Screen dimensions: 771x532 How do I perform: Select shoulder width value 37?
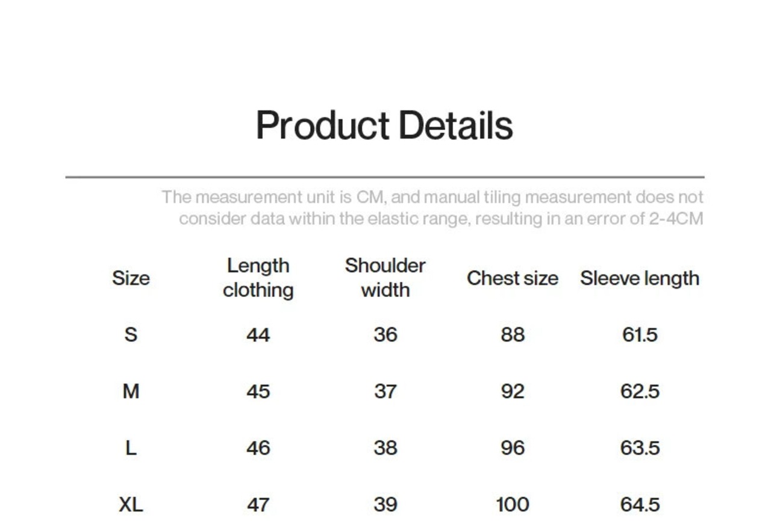point(385,392)
